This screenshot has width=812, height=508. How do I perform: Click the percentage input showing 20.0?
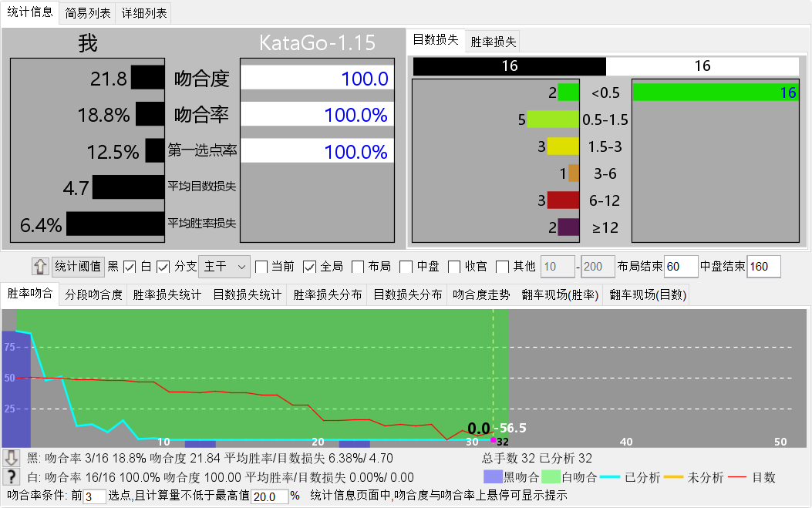(x=270, y=496)
